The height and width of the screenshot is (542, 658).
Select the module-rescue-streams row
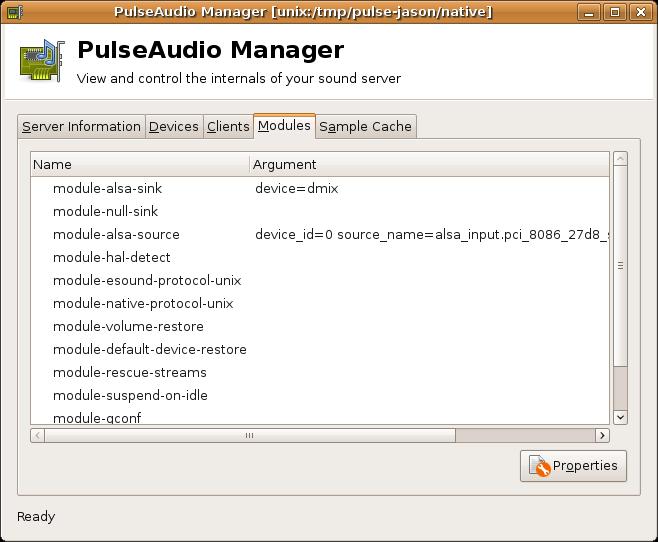320,373
